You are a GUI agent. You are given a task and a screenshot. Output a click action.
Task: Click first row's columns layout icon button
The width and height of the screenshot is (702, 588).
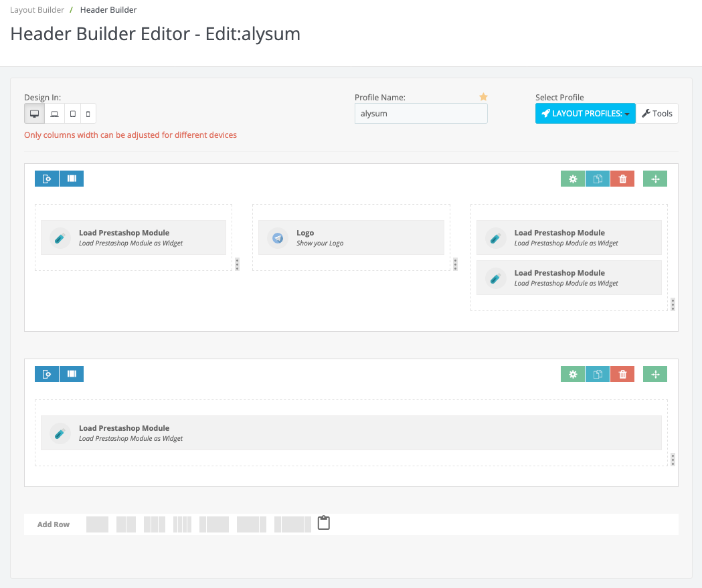click(72, 179)
